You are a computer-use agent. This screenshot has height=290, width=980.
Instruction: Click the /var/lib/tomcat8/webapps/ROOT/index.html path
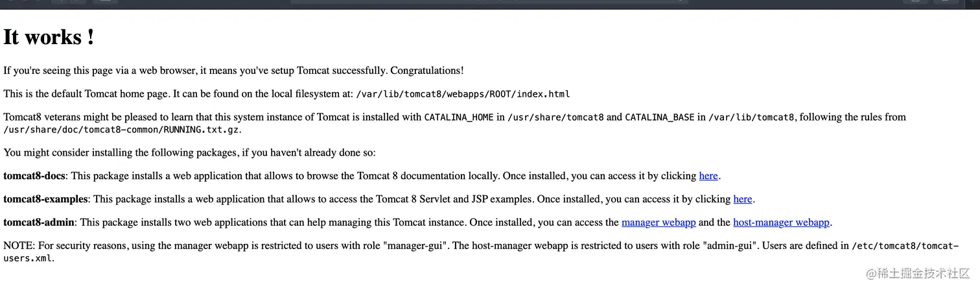[463, 94]
